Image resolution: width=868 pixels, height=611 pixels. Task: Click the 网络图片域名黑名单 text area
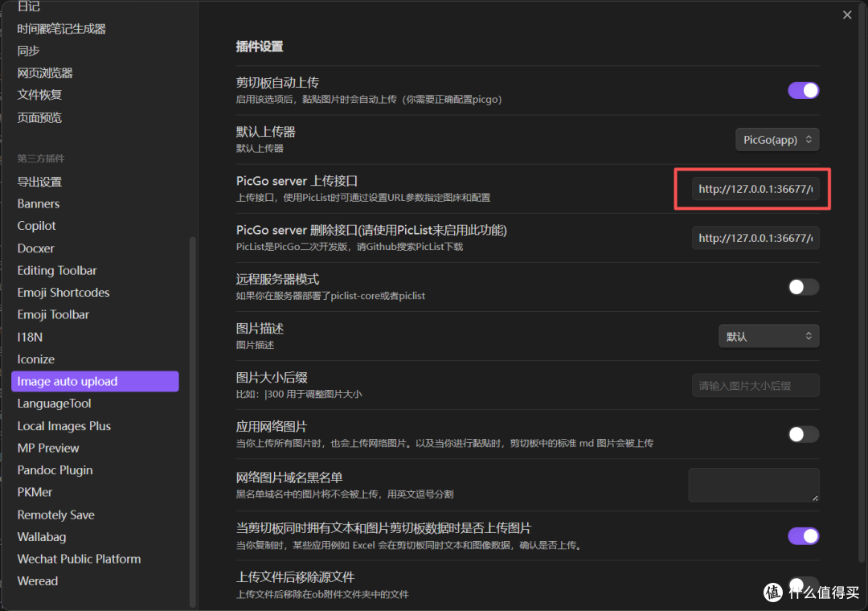tap(753, 486)
